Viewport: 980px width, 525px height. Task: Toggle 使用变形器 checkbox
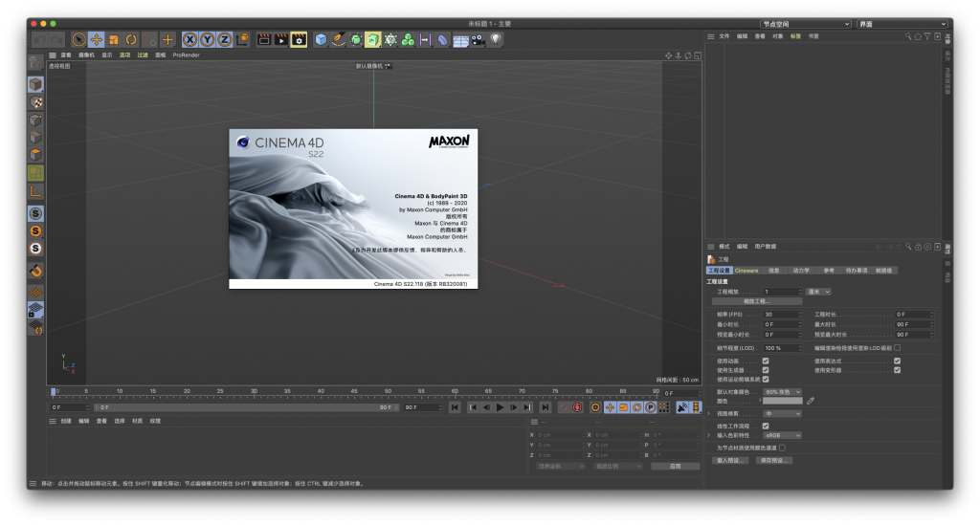tap(897, 370)
